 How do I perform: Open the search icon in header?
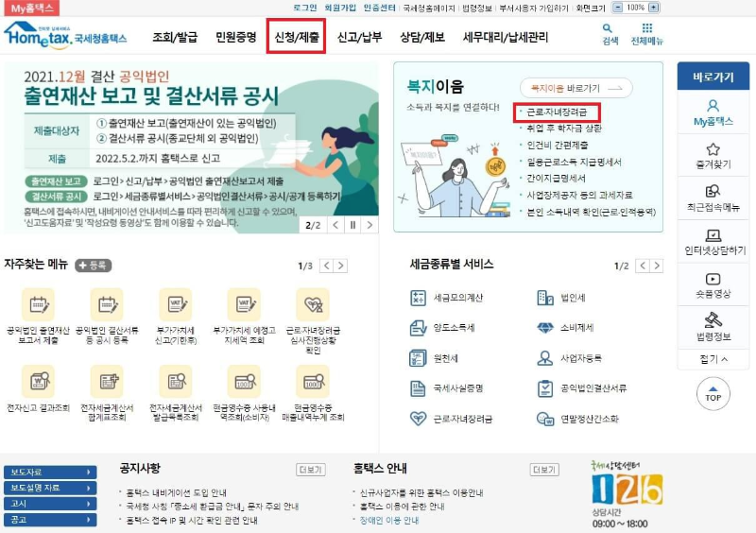coord(610,29)
